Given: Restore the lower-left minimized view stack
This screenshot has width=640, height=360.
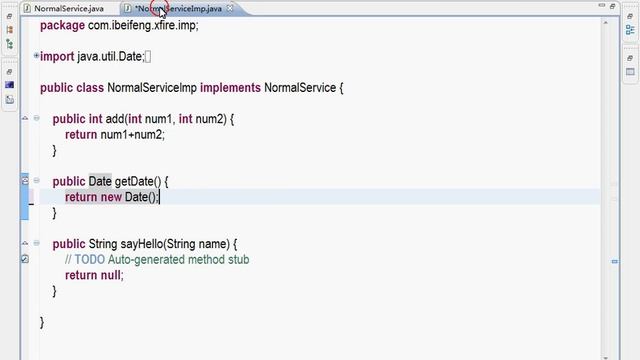Looking at the screenshot, I should click(9, 72).
